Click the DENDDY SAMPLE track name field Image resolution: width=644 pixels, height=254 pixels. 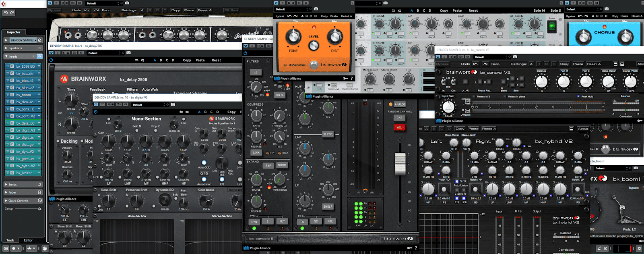[x=23, y=40]
